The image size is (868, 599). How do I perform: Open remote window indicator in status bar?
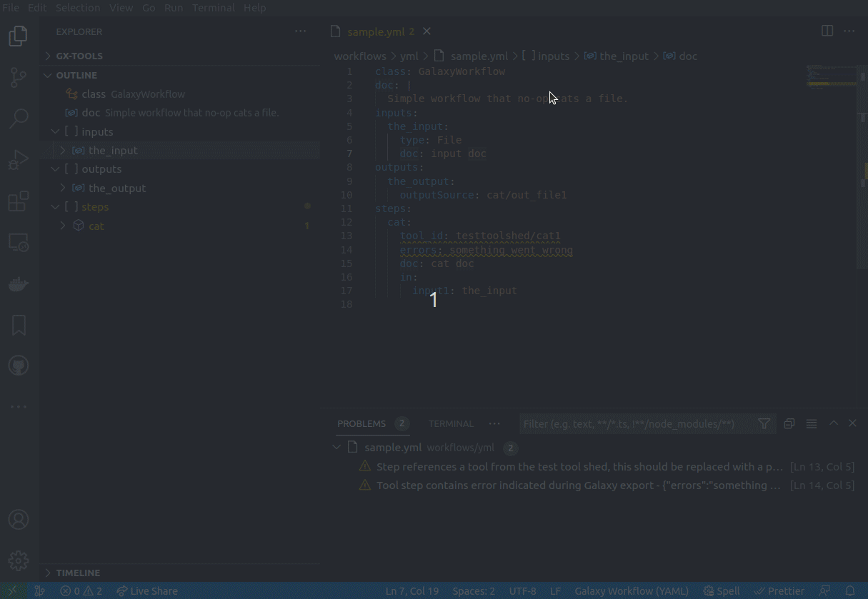click(x=13, y=591)
